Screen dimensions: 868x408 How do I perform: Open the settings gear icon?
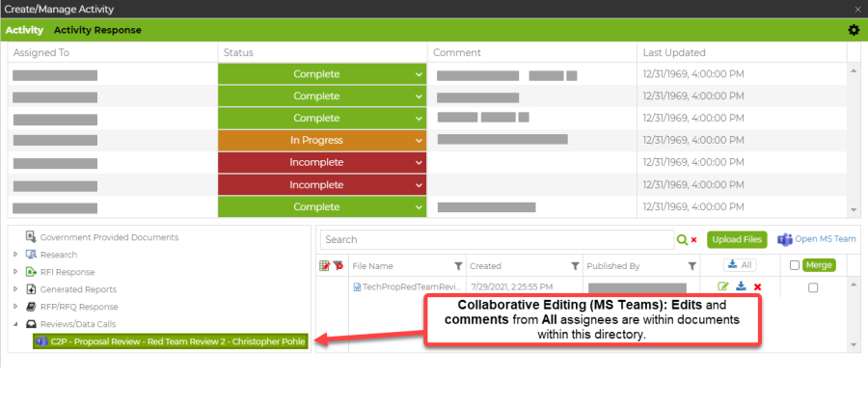[x=854, y=30]
